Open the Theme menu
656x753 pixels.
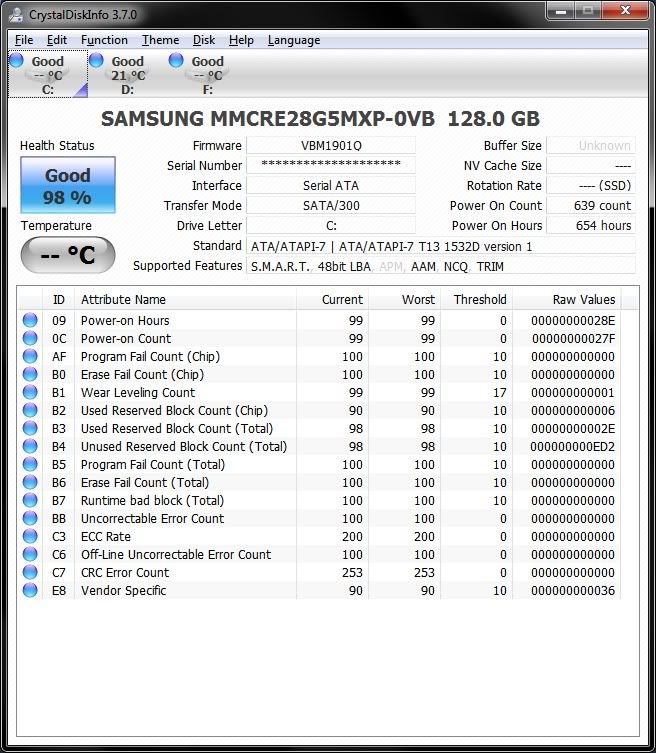(160, 40)
